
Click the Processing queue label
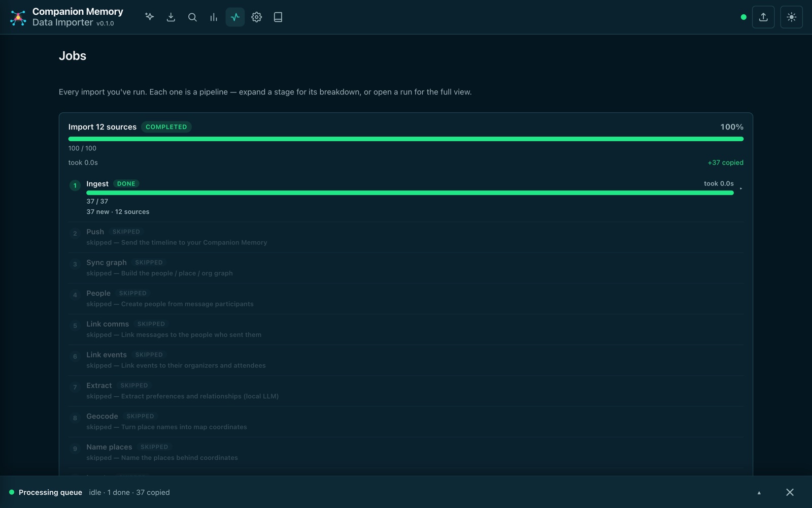pyautogui.click(x=50, y=492)
